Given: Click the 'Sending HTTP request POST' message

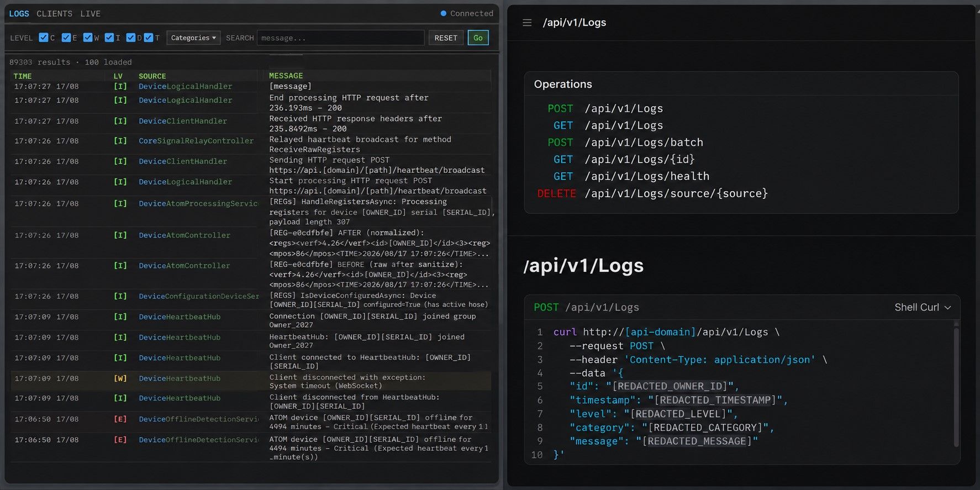Looking at the screenshot, I should tap(377, 165).
